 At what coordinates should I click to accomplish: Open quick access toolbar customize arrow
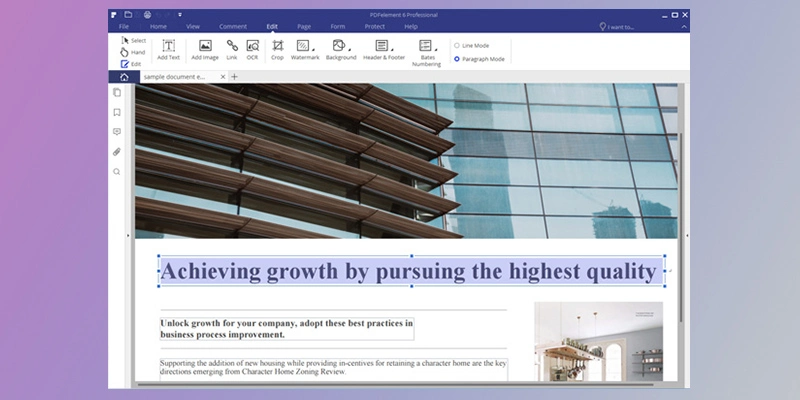coord(180,14)
